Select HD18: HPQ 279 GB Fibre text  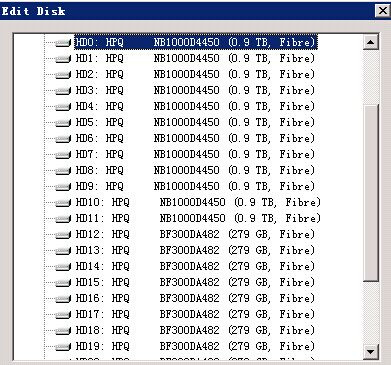195,330
